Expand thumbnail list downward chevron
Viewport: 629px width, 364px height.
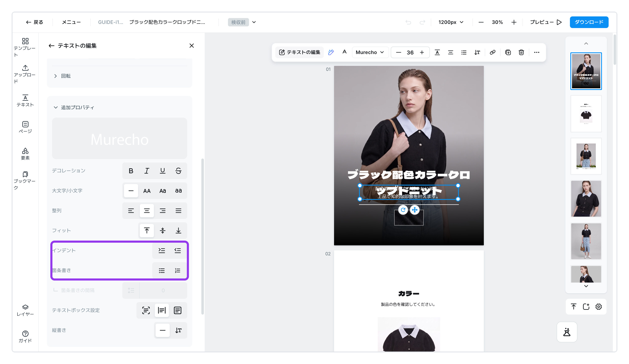click(x=586, y=286)
